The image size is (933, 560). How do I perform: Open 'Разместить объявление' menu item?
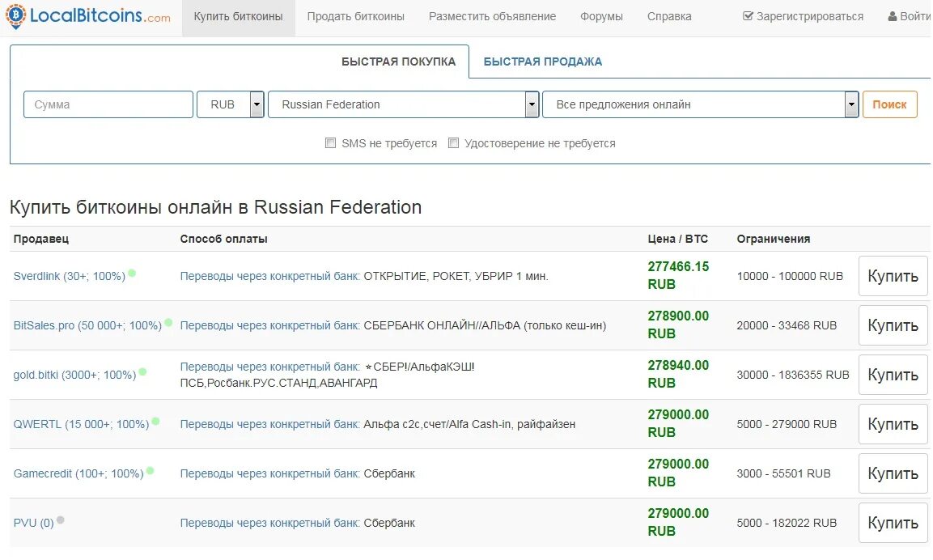coord(492,17)
